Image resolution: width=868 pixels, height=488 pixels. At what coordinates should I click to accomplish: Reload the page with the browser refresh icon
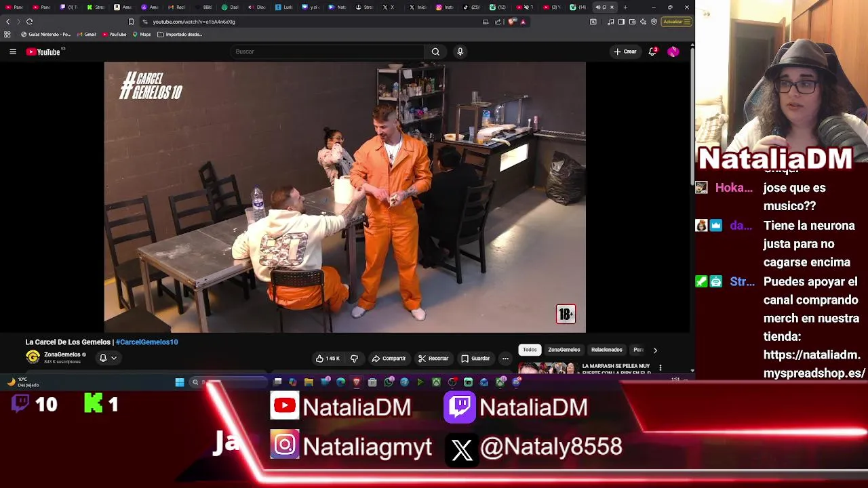[x=30, y=22]
